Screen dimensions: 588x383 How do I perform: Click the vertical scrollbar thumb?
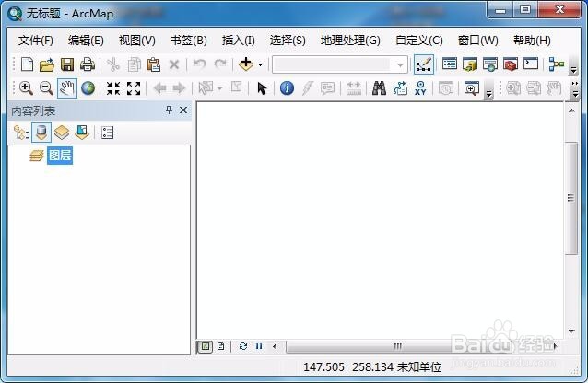click(x=571, y=198)
